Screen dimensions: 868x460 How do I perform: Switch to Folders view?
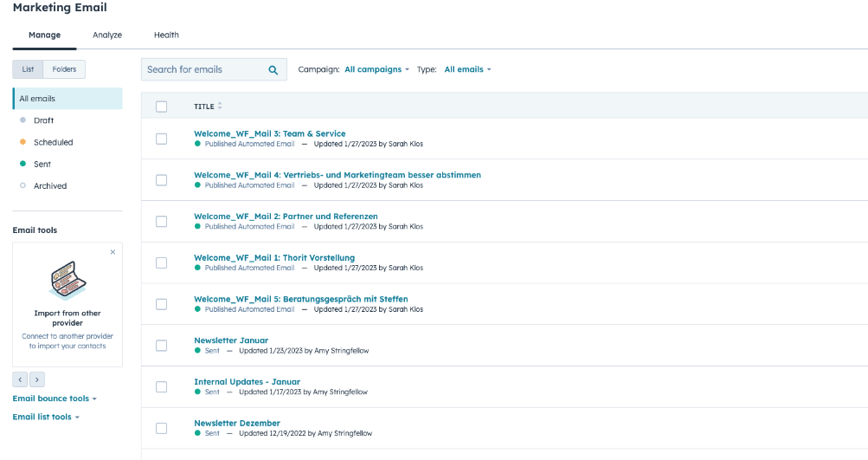coord(64,69)
